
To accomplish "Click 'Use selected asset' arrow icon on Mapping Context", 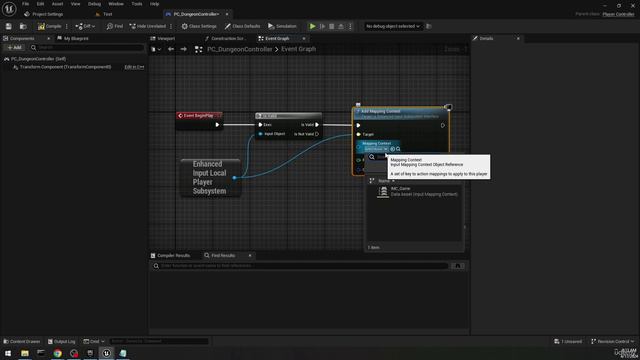I will 393,149.
